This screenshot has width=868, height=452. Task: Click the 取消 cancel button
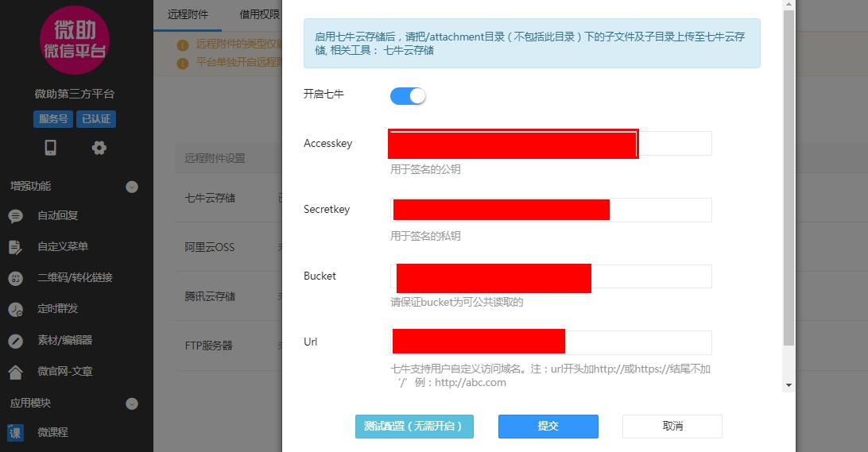coord(672,427)
